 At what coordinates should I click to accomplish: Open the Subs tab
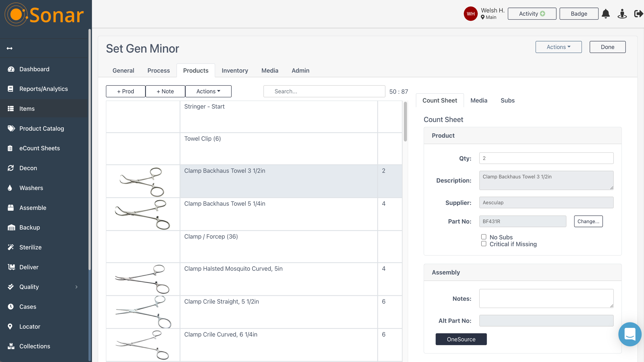coord(507,100)
